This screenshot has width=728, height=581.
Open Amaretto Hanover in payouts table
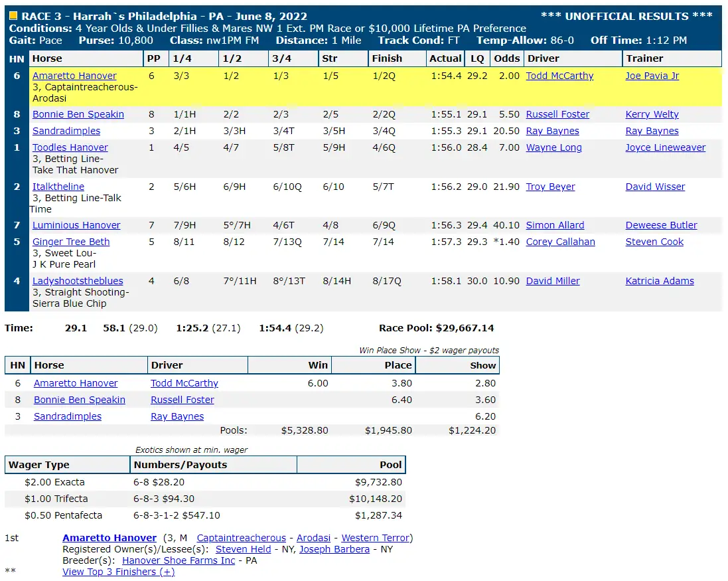pos(76,383)
